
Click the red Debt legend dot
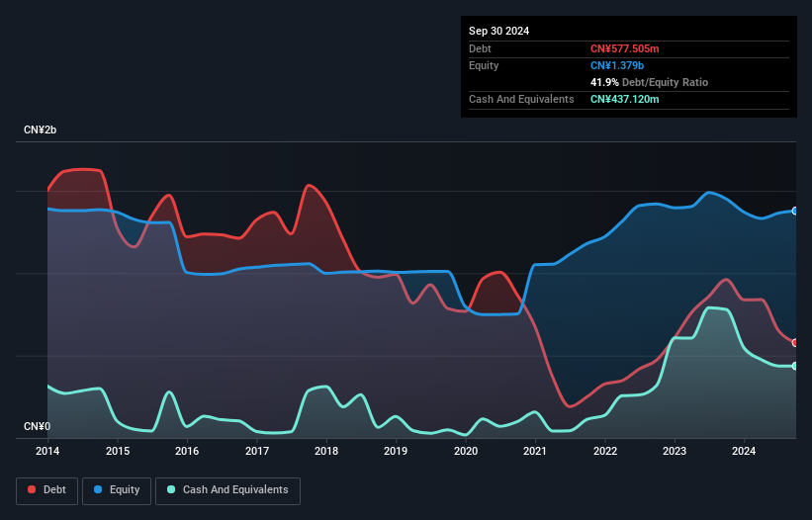click(x=32, y=489)
